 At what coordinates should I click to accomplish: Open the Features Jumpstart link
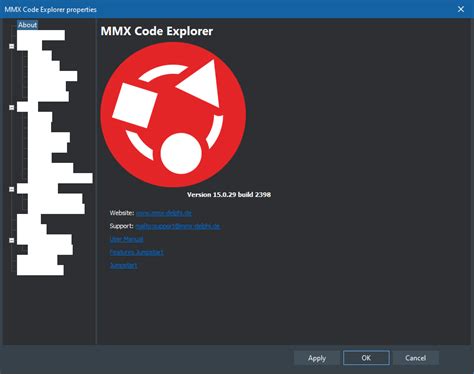click(x=137, y=252)
